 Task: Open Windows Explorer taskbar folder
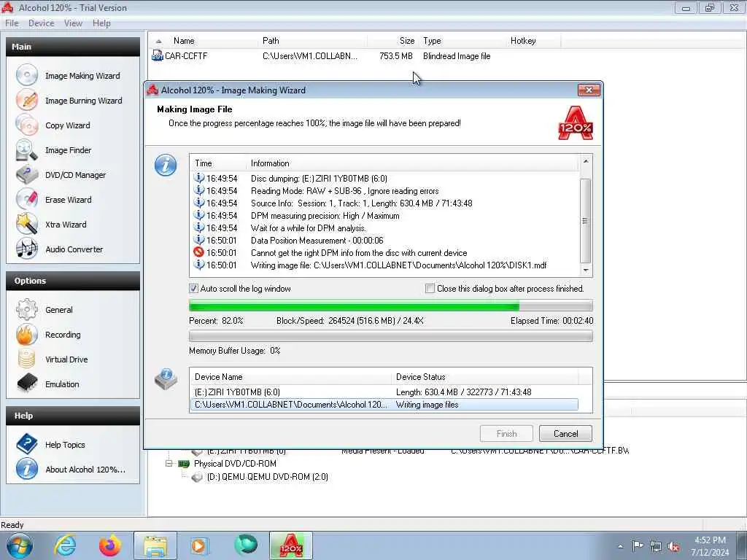click(155, 545)
